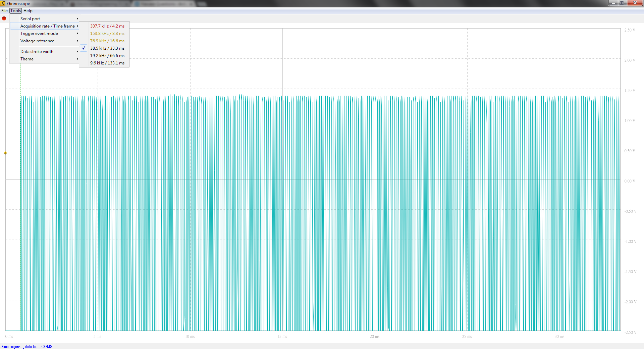Screen dimensions: 644x349
Task: Choose 153.8 kHz / 8.3 ms rate
Action: [104, 34]
